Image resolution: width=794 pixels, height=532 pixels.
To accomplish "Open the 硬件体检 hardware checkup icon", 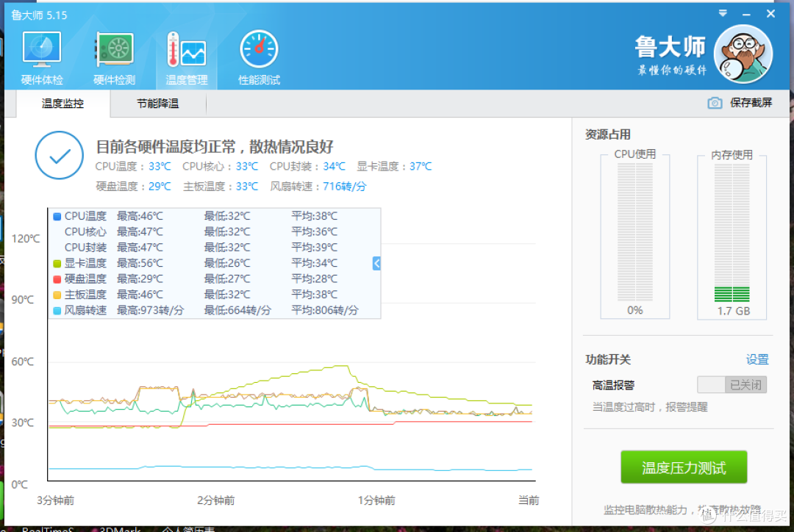I will pyautogui.click(x=42, y=57).
